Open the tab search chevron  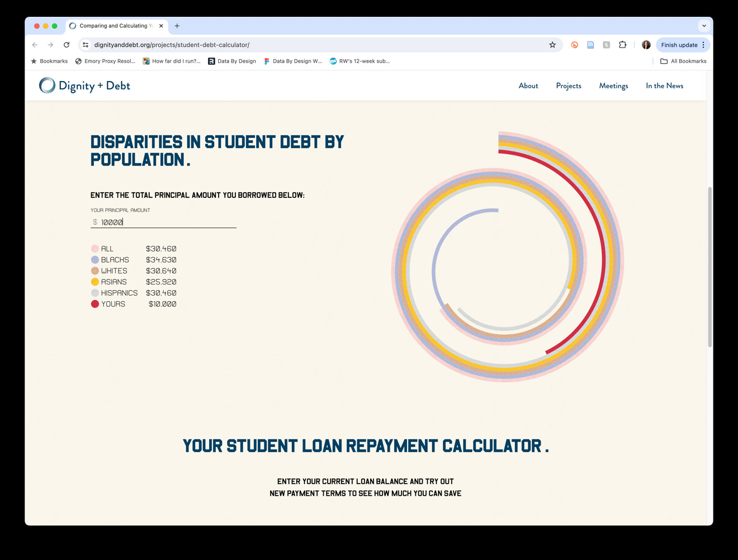pyautogui.click(x=704, y=26)
